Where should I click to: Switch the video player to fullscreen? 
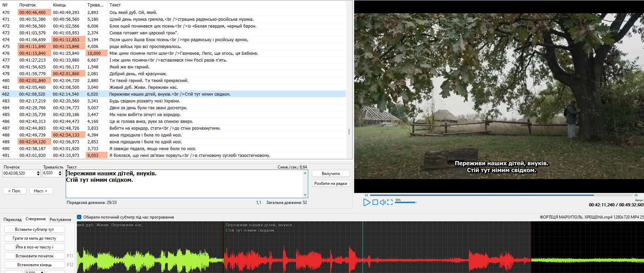pos(390,202)
